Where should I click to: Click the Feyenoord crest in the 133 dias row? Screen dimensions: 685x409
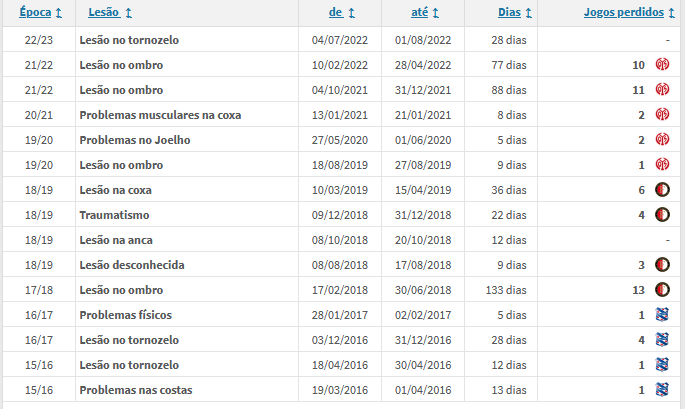(662, 290)
